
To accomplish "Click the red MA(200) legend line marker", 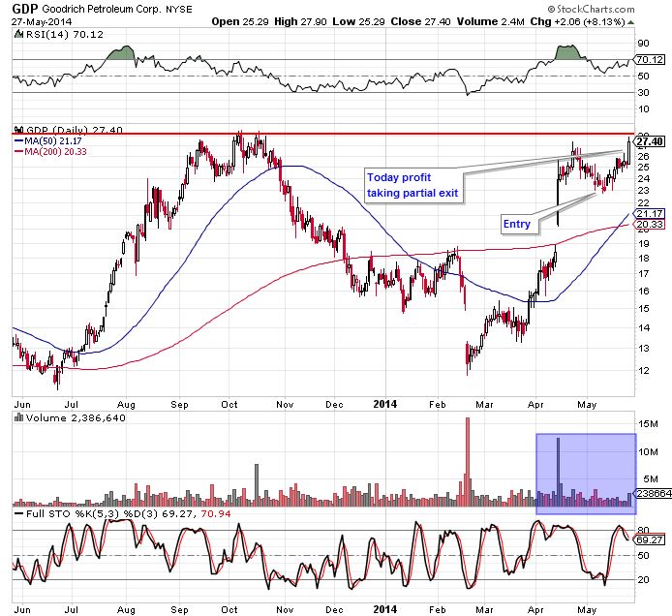I will (18, 151).
